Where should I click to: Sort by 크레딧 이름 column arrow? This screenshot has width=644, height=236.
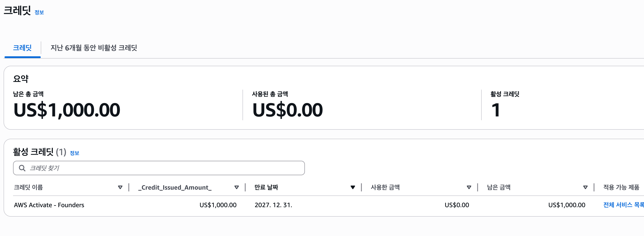[120, 187]
